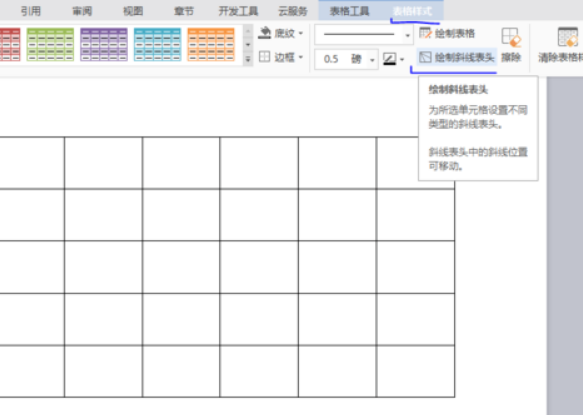Viewport: 583px width, 415px height.
Task: Expand the line weight dropdown arrow
Action: pos(372,59)
